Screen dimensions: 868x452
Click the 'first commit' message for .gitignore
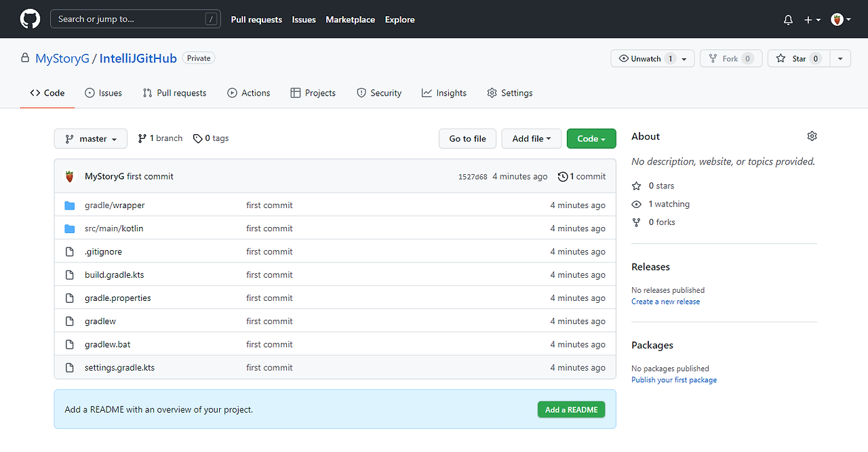click(269, 251)
